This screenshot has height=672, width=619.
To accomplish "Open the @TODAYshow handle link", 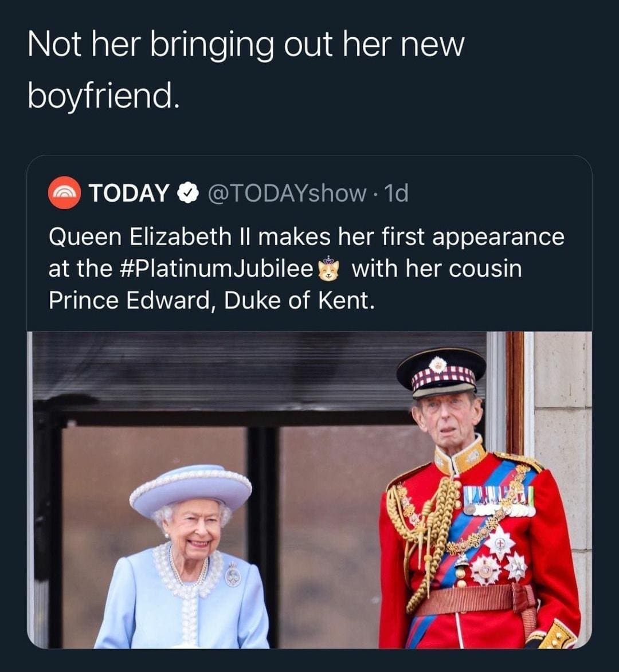I will coord(286,193).
